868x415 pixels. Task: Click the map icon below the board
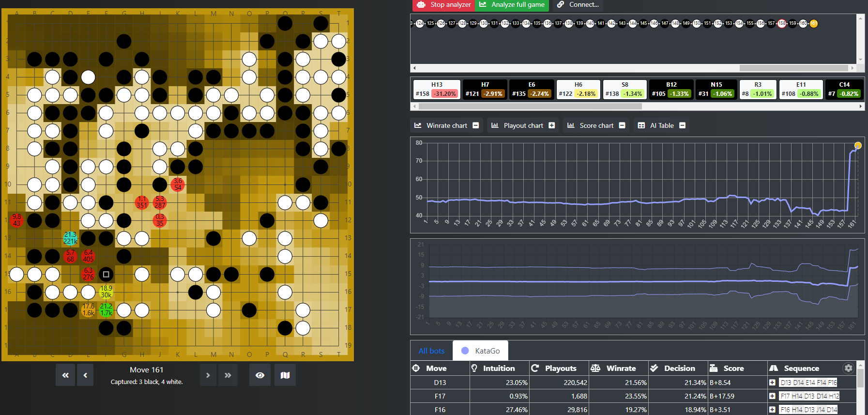285,375
